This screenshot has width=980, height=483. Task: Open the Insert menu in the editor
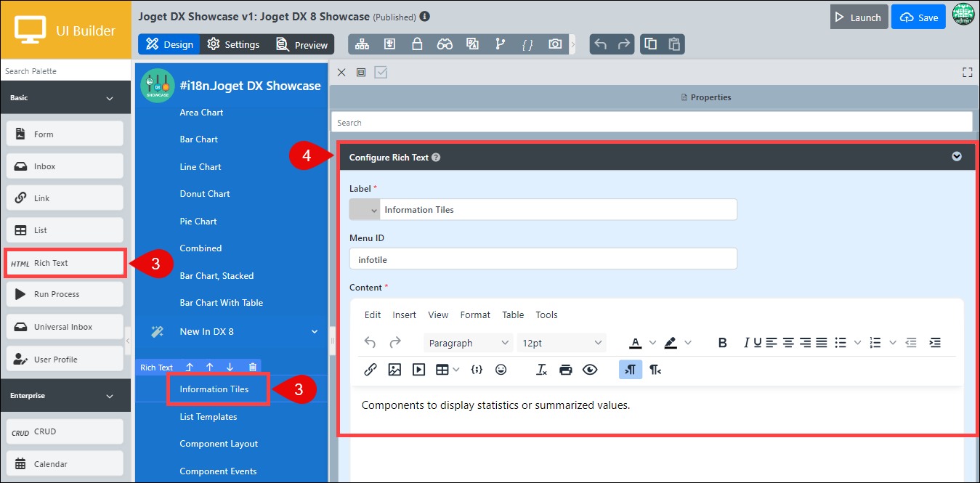tap(405, 314)
